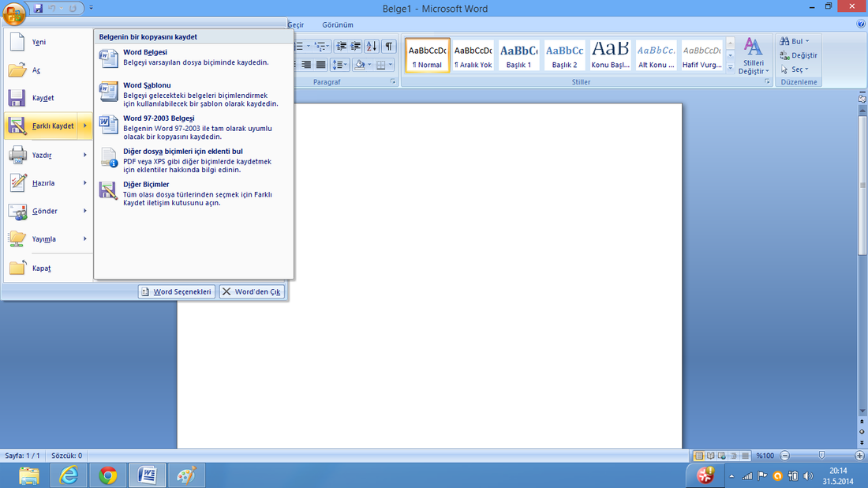The width and height of the screenshot is (868, 488).
Task: Expand the Hazırla submenu arrow
Action: pos(85,182)
